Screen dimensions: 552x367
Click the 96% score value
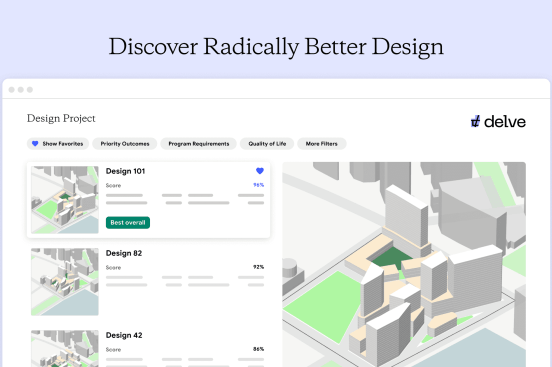tap(258, 185)
